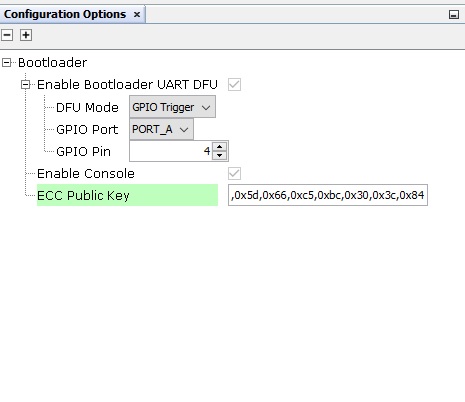
Task: Select the Enable Console label
Action: (86, 173)
